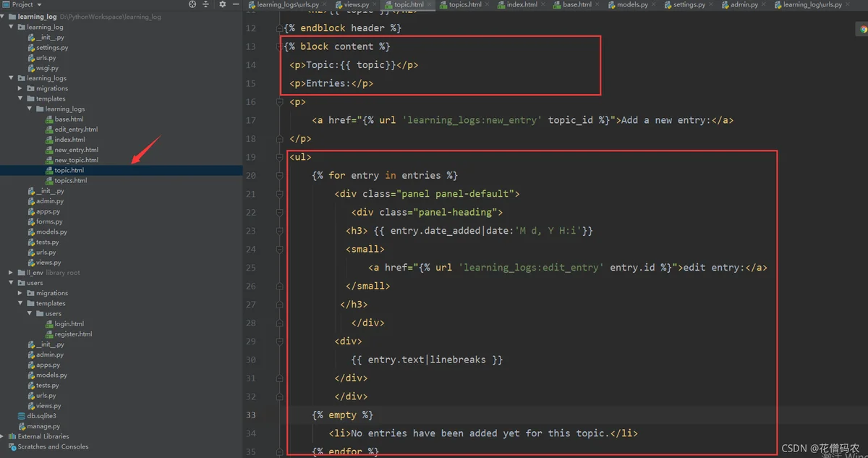Switch to the views.py tab
Viewport: 868px width, 458px height.
(x=357, y=5)
